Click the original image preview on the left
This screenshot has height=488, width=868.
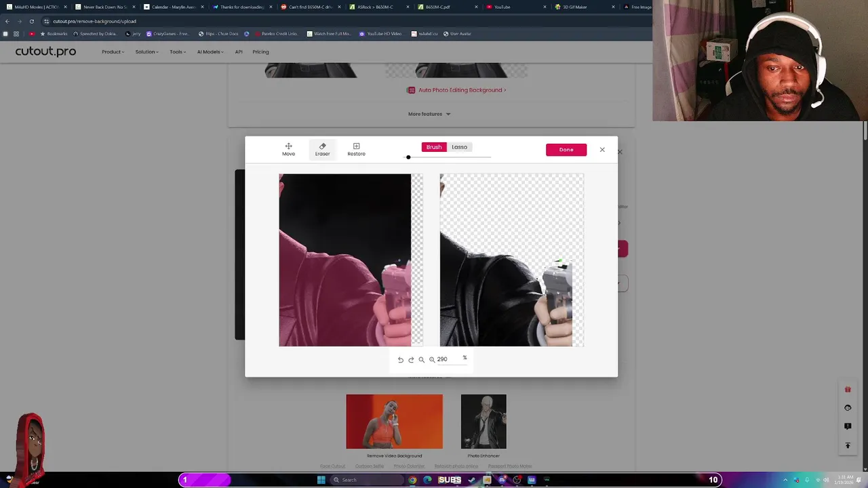[351, 260]
